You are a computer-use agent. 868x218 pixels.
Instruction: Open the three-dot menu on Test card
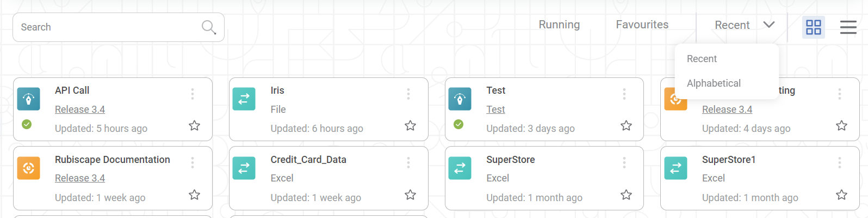pos(624,94)
